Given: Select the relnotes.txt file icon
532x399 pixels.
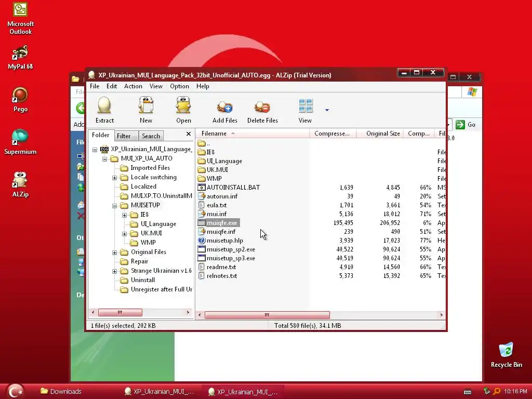Looking at the screenshot, I should click(x=202, y=275).
